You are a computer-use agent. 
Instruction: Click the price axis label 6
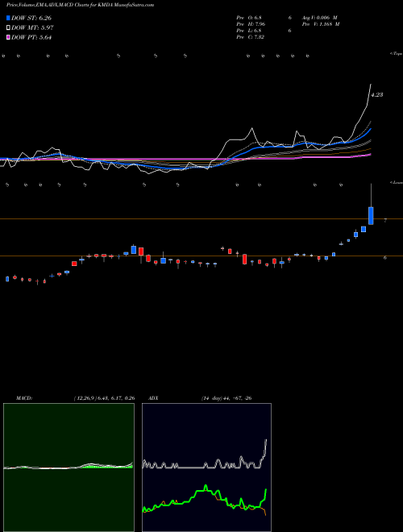[385, 258]
